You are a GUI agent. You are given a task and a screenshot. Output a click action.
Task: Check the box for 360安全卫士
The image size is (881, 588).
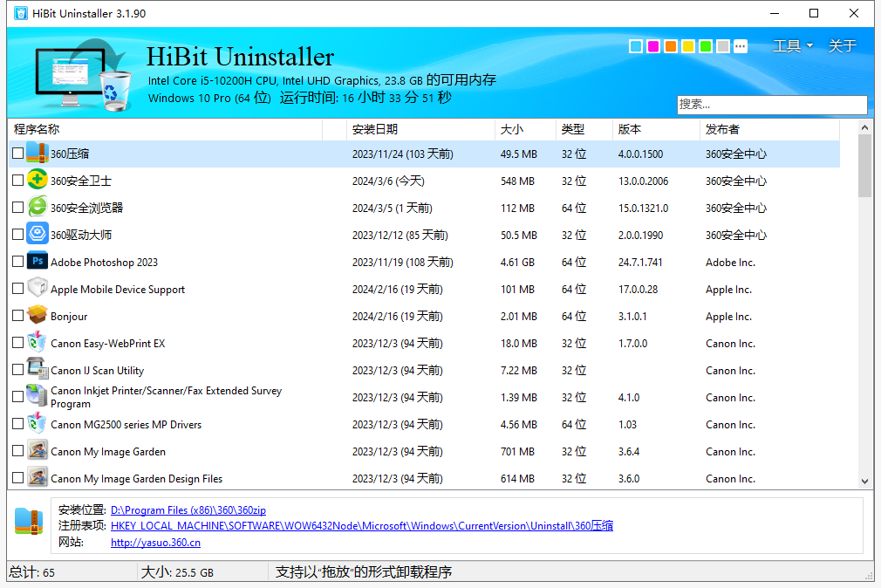click(x=17, y=180)
